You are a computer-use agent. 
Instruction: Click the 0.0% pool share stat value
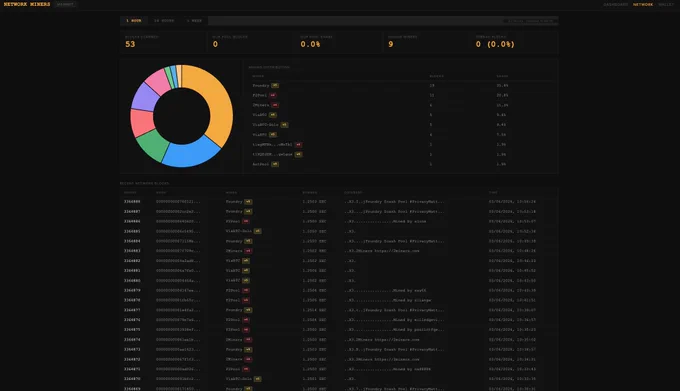click(310, 44)
